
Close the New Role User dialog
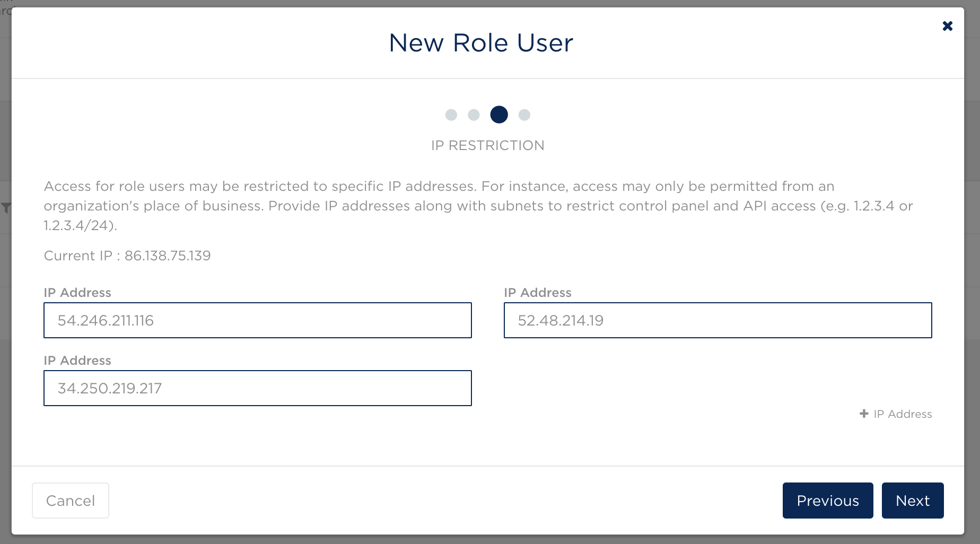(947, 26)
